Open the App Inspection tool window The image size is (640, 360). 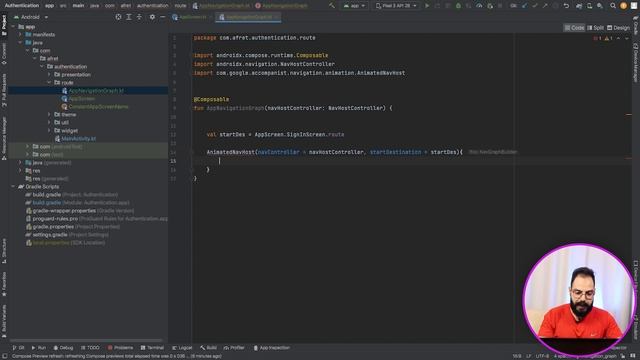click(x=271, y=348)
